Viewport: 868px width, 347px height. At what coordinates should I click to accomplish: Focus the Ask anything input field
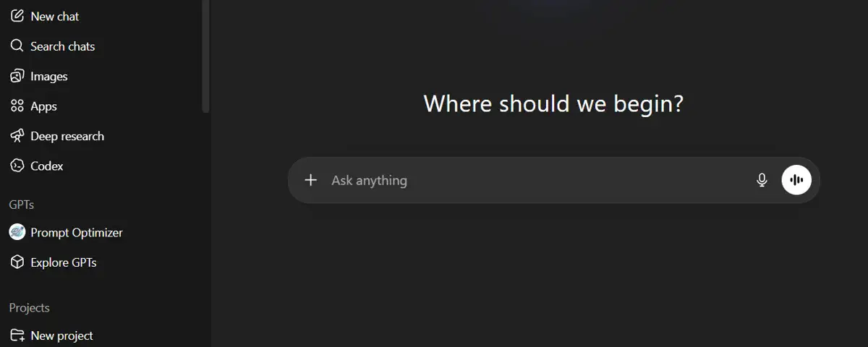point(535,180)
